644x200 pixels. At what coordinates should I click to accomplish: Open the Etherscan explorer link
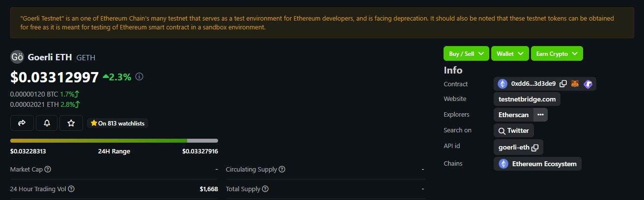513,115
